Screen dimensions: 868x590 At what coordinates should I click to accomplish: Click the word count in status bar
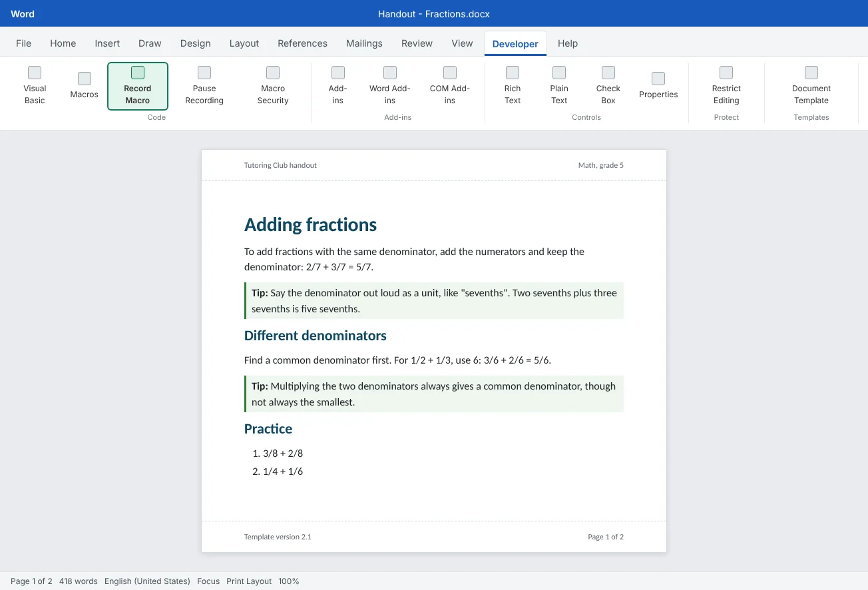coord(79,581)
